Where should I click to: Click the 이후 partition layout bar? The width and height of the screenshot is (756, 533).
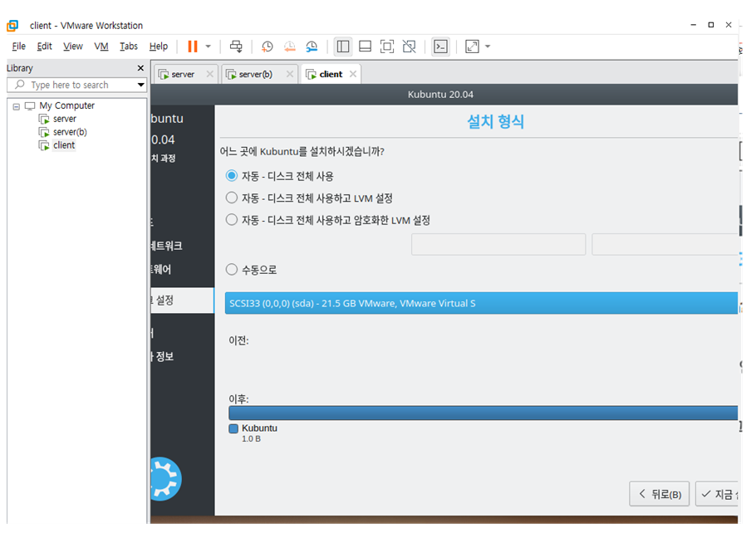pos(484,413)
